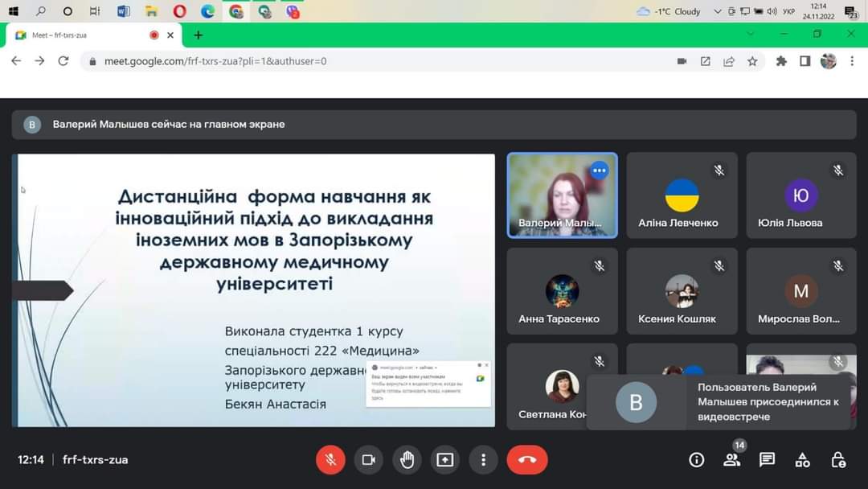868x489 pixels.
Task: Close the notification popup on slide
Action: [x=486, y=365]
